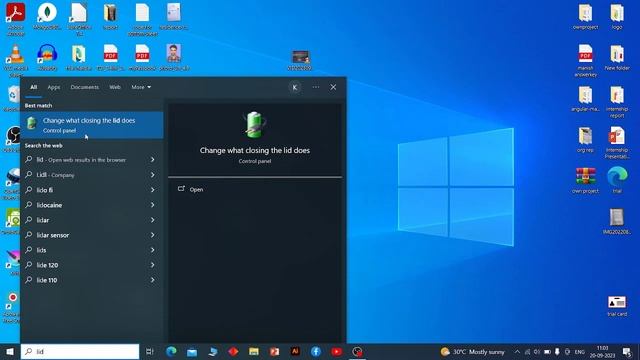The image size is (640, 360).
Task: Expand the 'lido fi' suggestion arrow
Action: click(152, 190)
